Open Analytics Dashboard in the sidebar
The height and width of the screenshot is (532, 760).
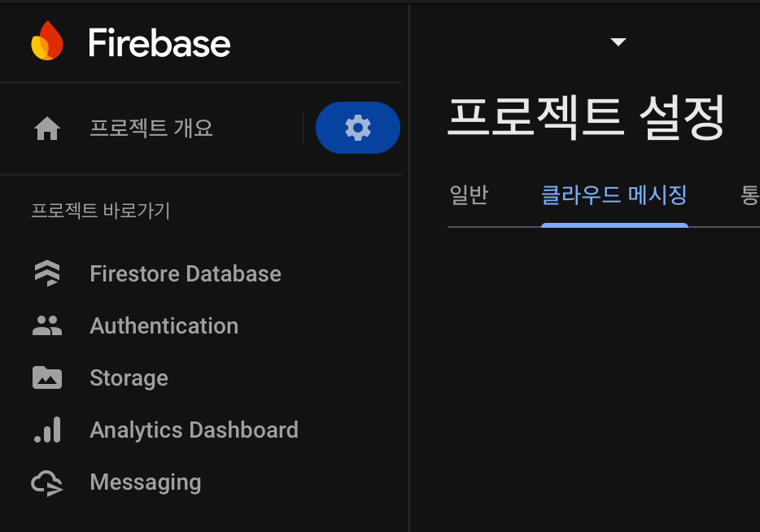(194, 430)
